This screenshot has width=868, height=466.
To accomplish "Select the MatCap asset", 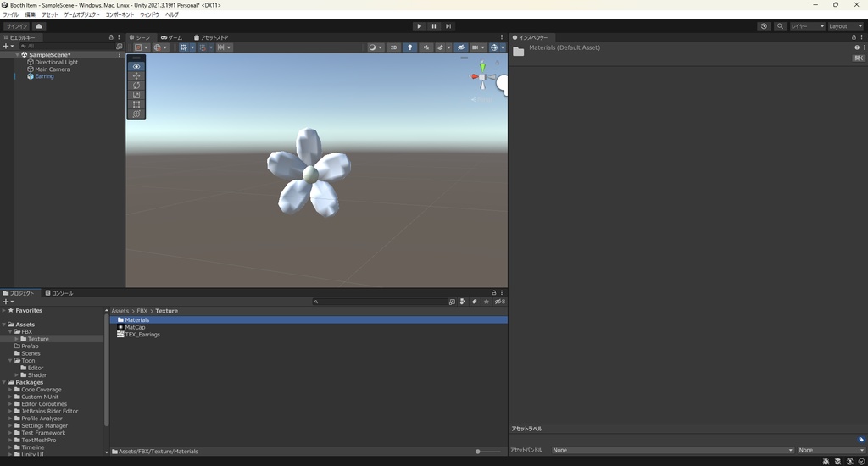I will tap(135, 327).
